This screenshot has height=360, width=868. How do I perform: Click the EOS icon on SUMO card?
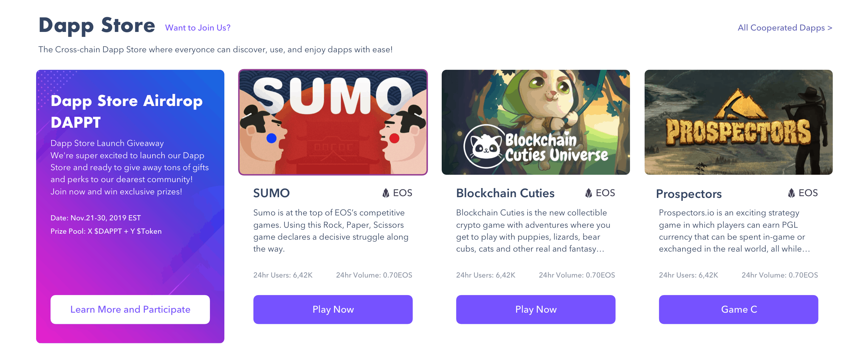pyautogui.click(x=386, y=193)
